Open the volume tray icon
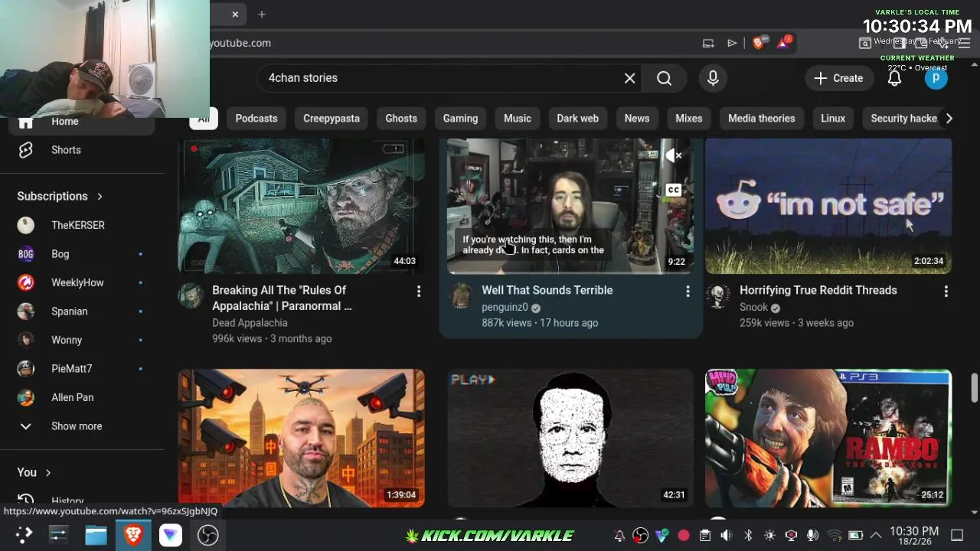The height and width of the screenshot is (551, 980). point(727,536)
